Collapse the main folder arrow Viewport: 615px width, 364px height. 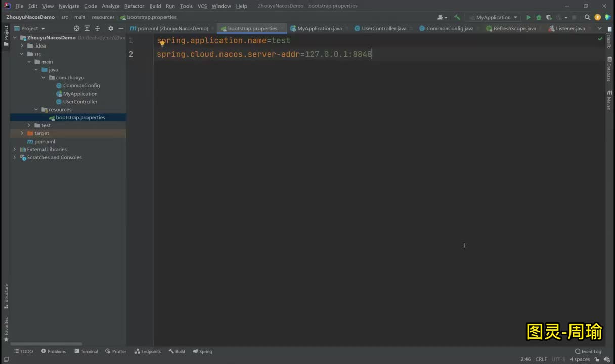point(29,62)
